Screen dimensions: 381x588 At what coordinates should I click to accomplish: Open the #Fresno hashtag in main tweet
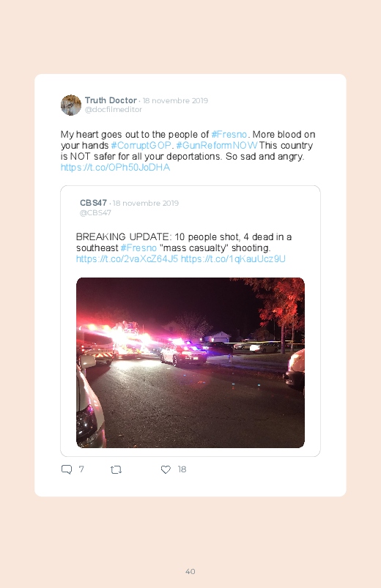point(229,135)
